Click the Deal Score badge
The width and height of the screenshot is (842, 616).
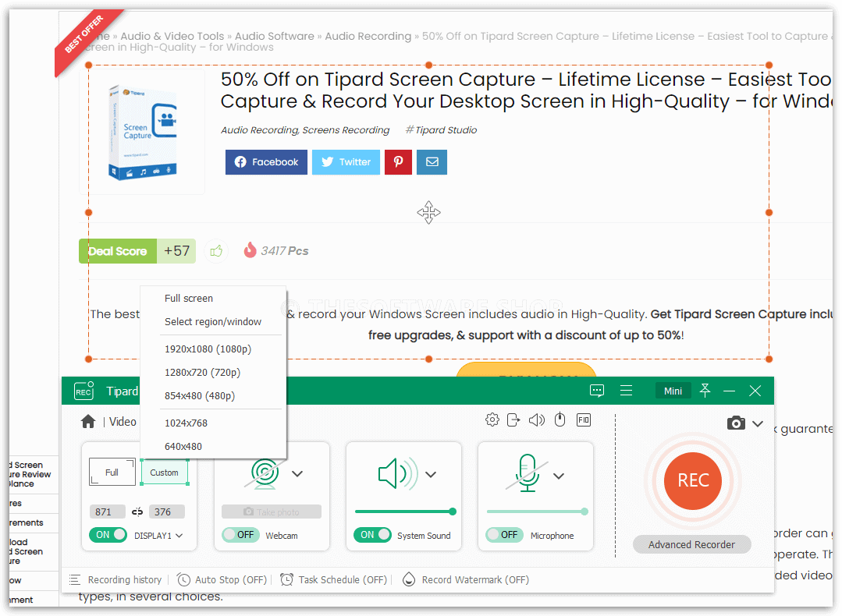(118, 251)
